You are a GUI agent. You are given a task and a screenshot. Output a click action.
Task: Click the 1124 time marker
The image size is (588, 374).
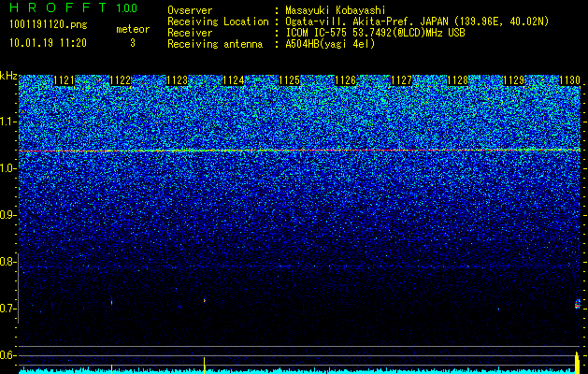coord(233,80)
